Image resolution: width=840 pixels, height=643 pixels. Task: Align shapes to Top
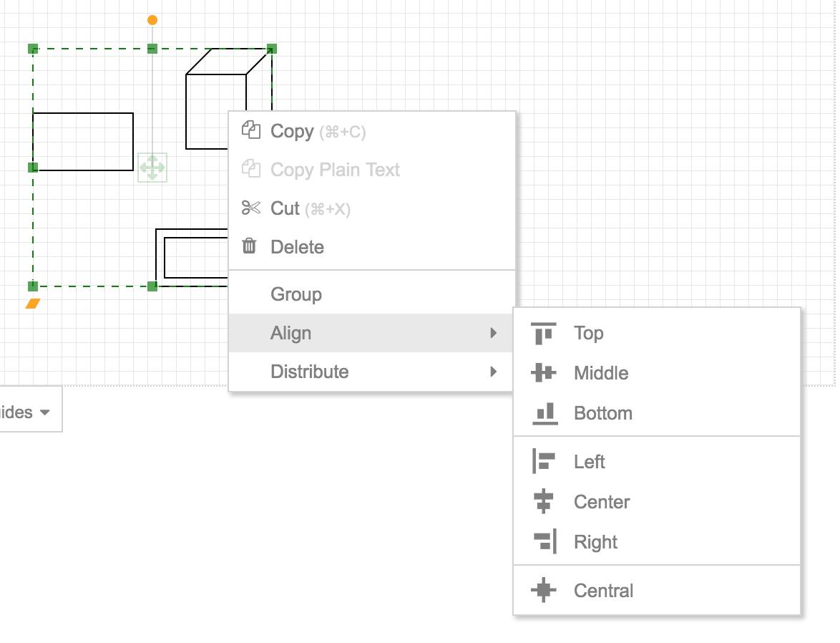click(657, 333)
